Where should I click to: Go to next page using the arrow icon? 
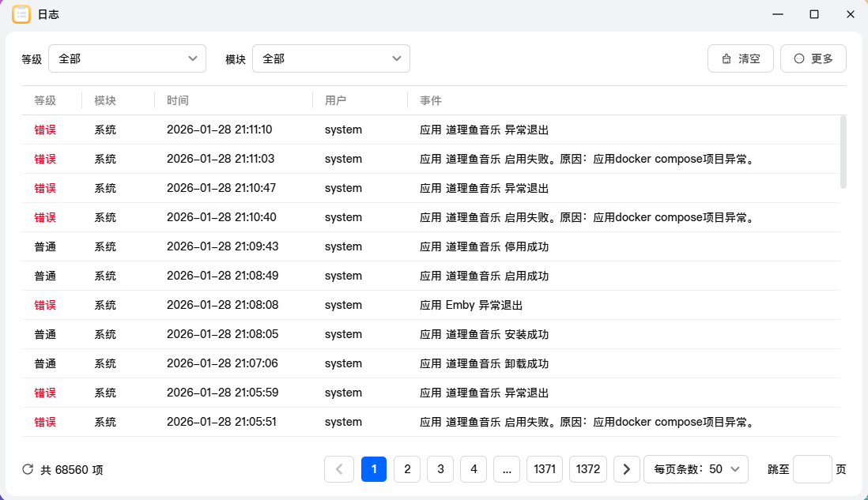[626, 468]
